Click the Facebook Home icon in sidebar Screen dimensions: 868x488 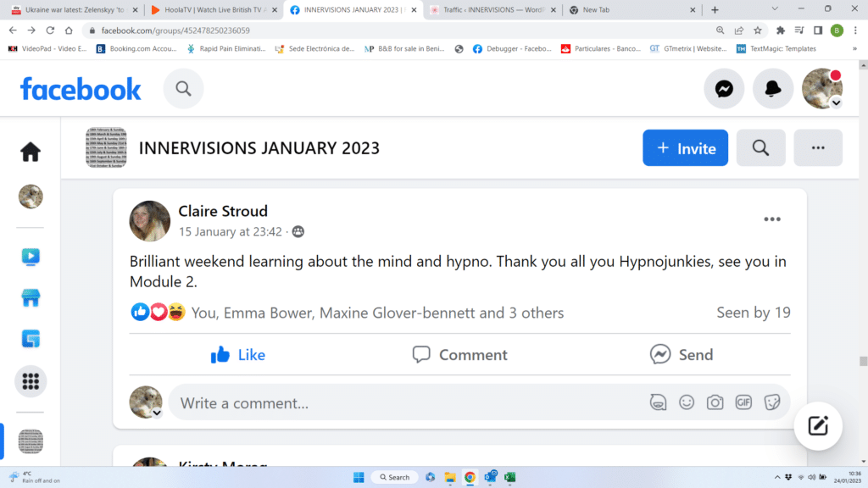coord(31,152)
